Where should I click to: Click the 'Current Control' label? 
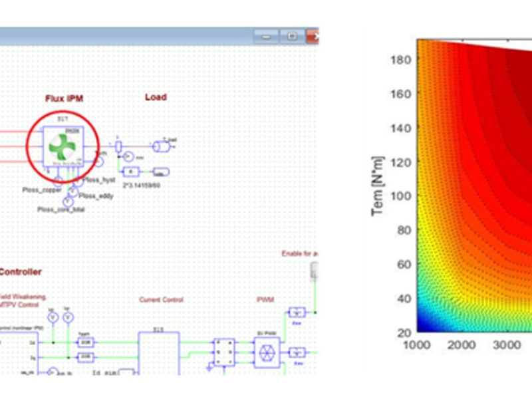pos(161,300)
